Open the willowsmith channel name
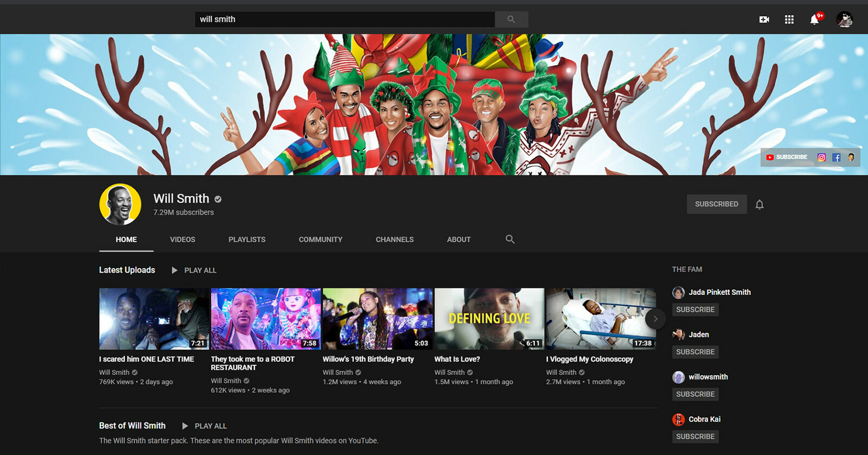Viewport: 868px width, 455px height. coord(709,377)
